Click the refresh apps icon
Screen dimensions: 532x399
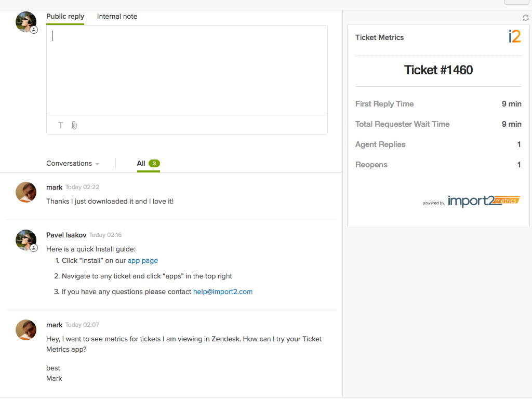click(525, 18)
